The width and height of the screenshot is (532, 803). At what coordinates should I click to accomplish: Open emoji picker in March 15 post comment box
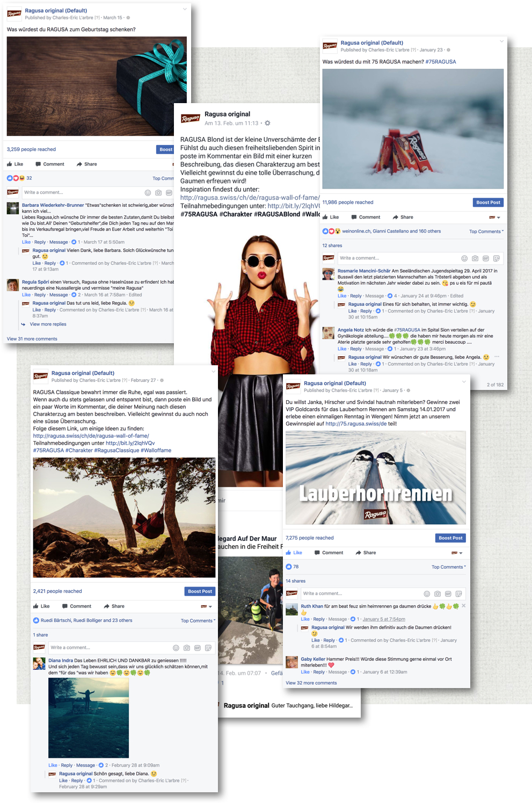tap(148, 193)
